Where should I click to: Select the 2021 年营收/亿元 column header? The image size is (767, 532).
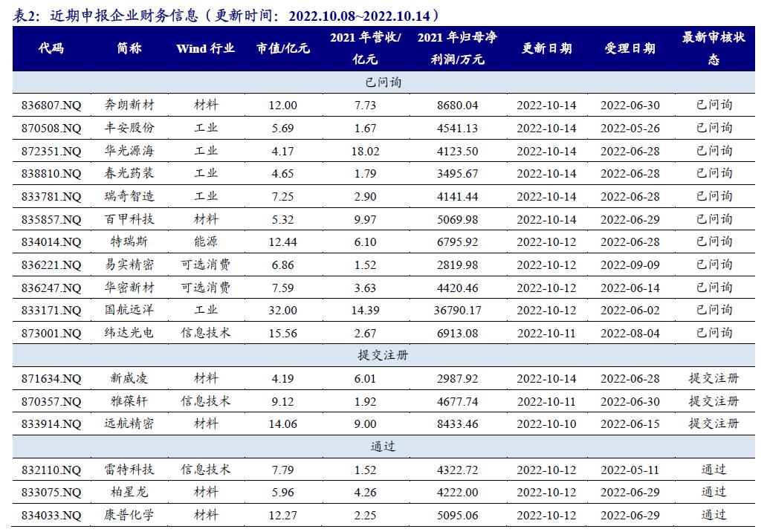366,48
